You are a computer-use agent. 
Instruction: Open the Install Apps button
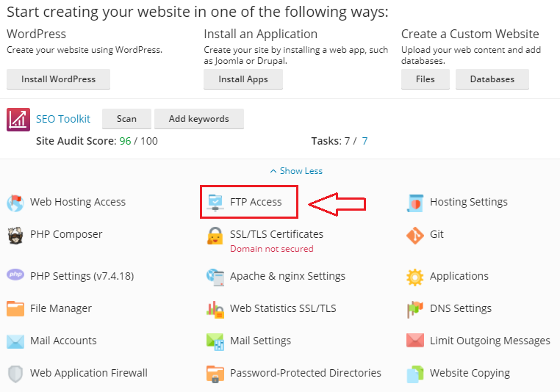pos(243,79)
